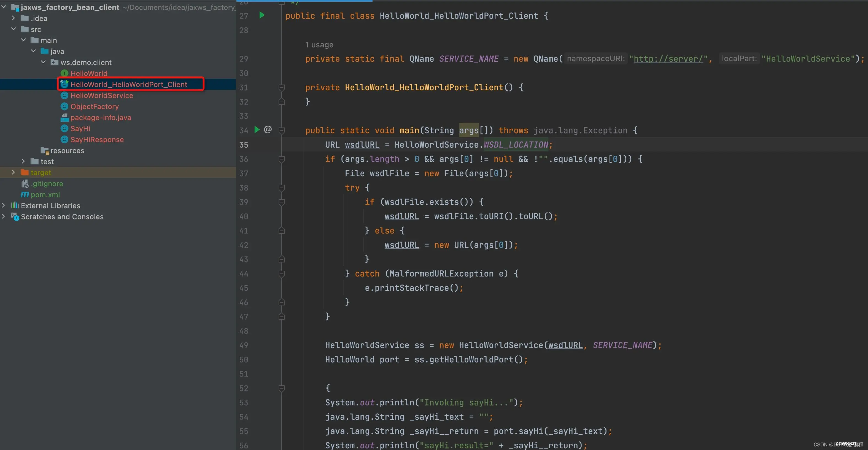Select .gitignore in project tree
868x450 pixels.
47,184
